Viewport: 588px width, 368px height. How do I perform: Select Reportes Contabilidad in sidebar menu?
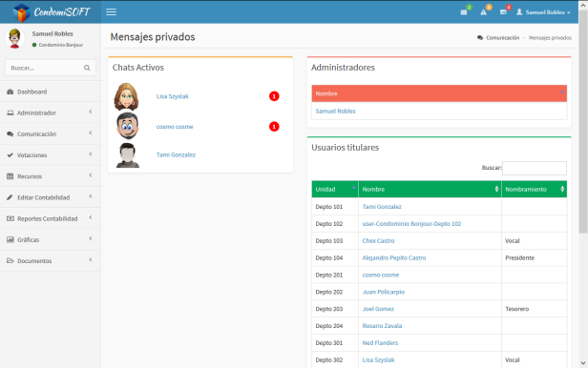pos(51,218)
